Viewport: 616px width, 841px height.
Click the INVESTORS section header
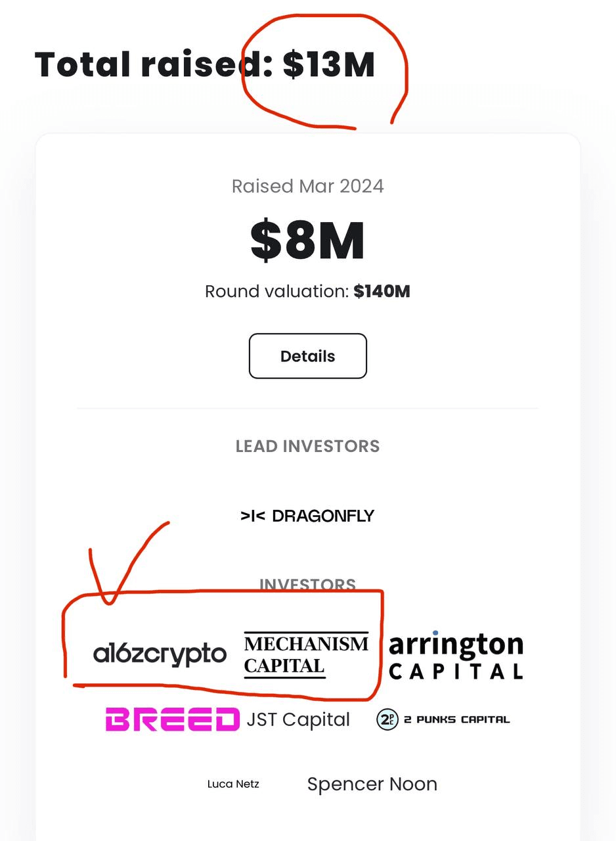tap(307, 584)
